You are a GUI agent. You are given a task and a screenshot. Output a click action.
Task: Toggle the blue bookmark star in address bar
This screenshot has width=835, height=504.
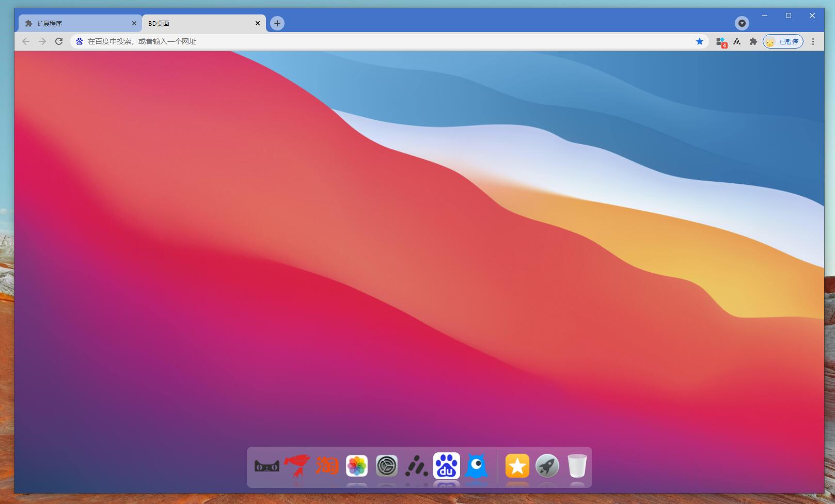point(700,41)
